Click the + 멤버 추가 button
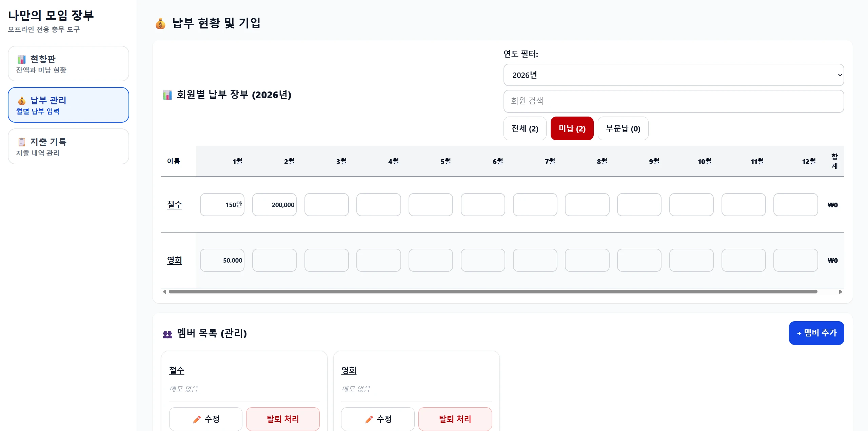 pos(816,333)
